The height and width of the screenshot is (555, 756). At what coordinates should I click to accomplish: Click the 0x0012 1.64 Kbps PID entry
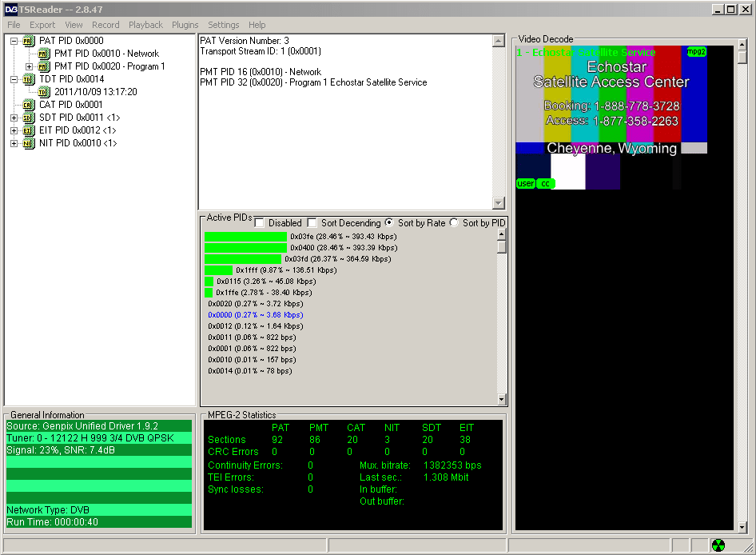pos(256,326)
